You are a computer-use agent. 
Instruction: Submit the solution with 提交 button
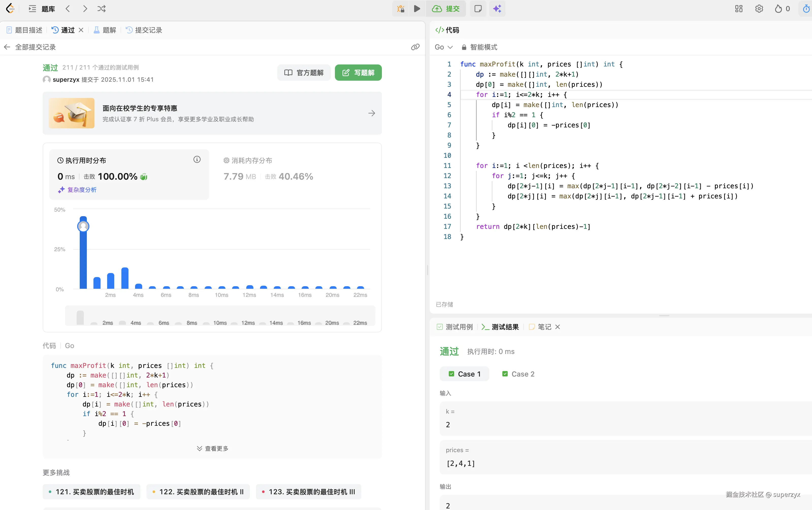click(446, 9)
